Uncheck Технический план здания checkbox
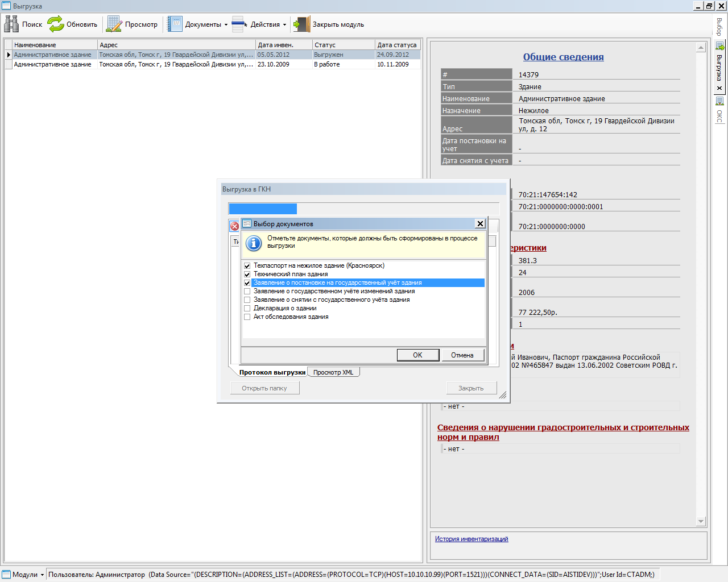The height and width of the screenshot is (582, 728). (x=247, y=275)
